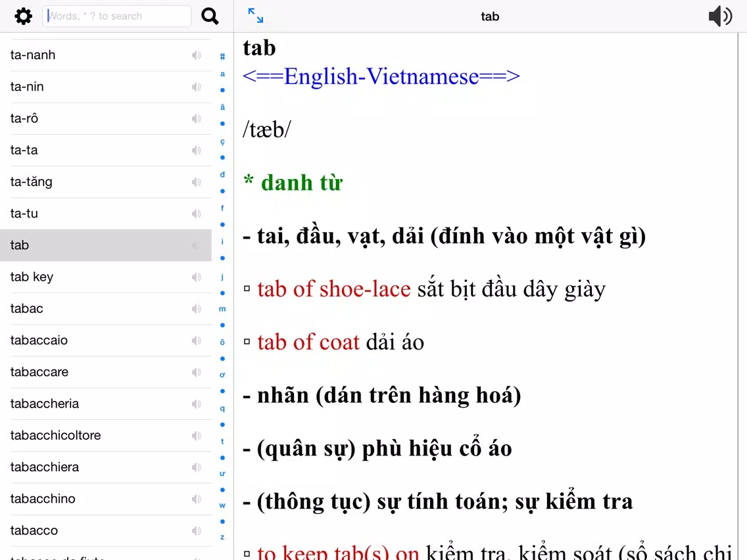The height and width of the screenshot is (560, 747).
Task: Jump to letter w in index bar
Action: [222, 505]
